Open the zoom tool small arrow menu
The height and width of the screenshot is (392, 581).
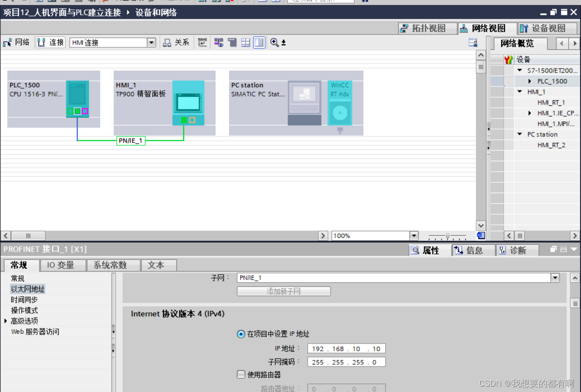tap(284, 43)
